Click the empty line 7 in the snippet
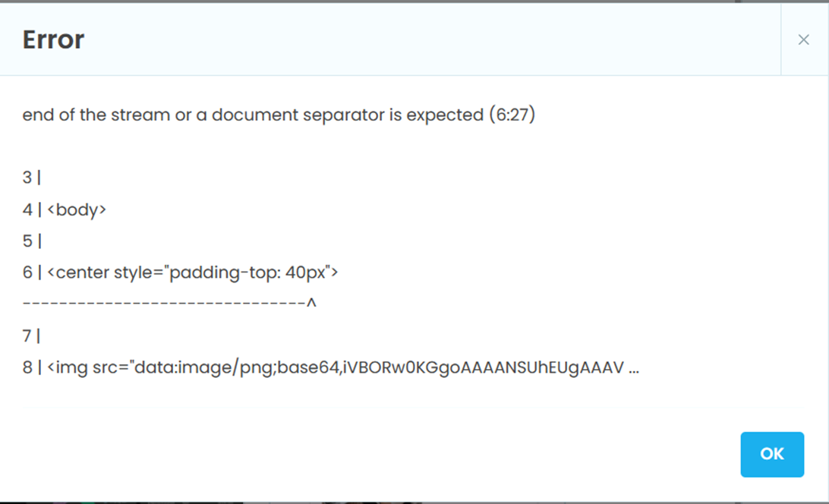 pos(32,335)
